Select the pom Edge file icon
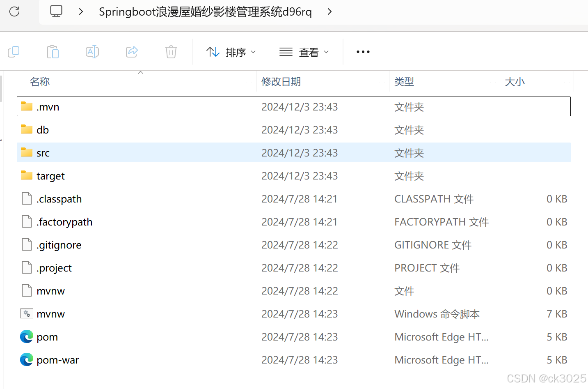This screenshot has width=588, height=389. click(x=27, y=336)
